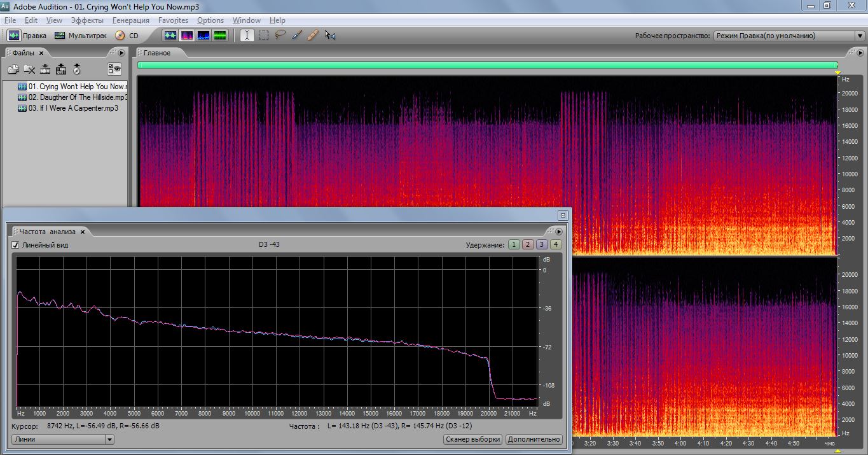Toggle hold button 4 in Удержание
868x455 pixels.
[556, 245]
